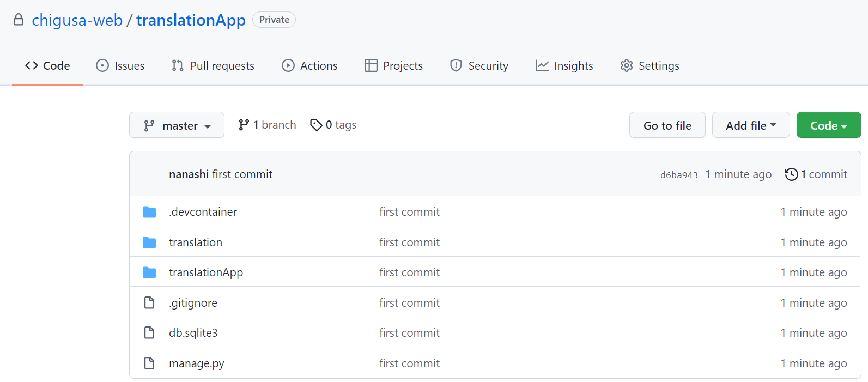Open commit hash d6ba943

point(679,175)
